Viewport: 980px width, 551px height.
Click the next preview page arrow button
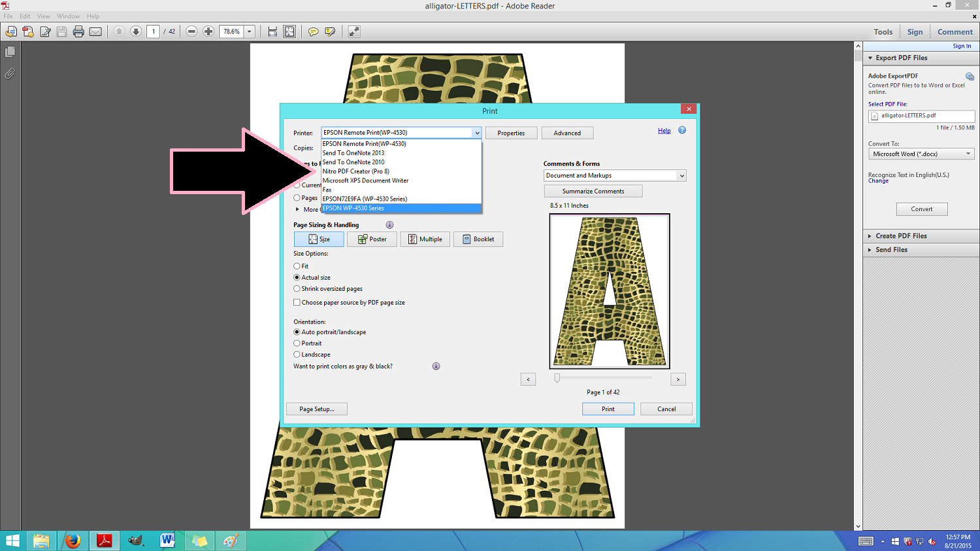tap(678, 379)
